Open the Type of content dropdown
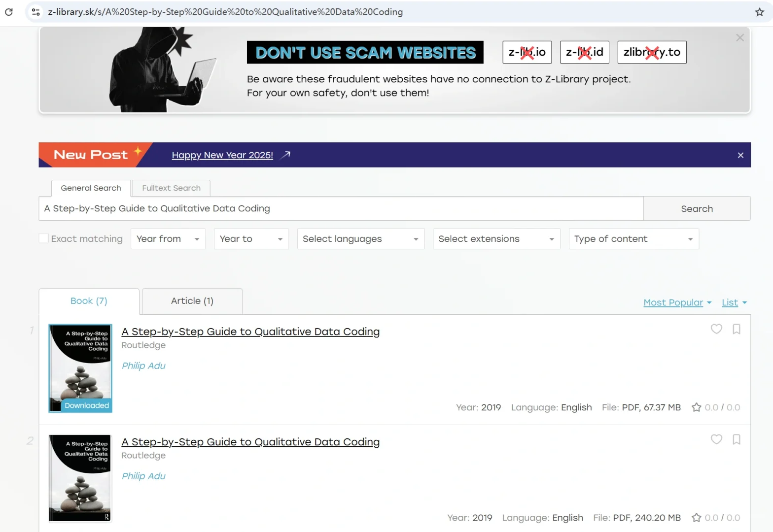The height and width of the screenshot is (532, 773). pos(634,239)
